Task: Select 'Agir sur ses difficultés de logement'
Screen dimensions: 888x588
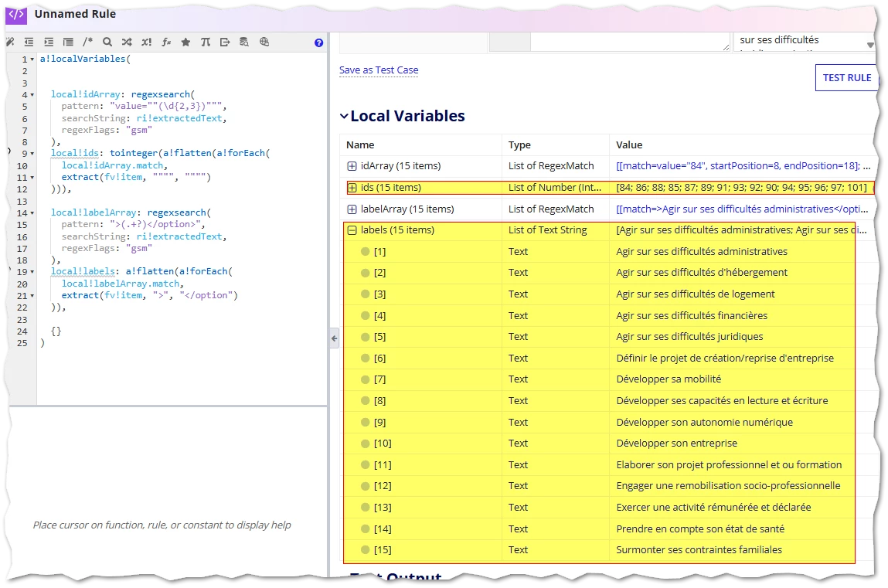Action: point(696,294)
